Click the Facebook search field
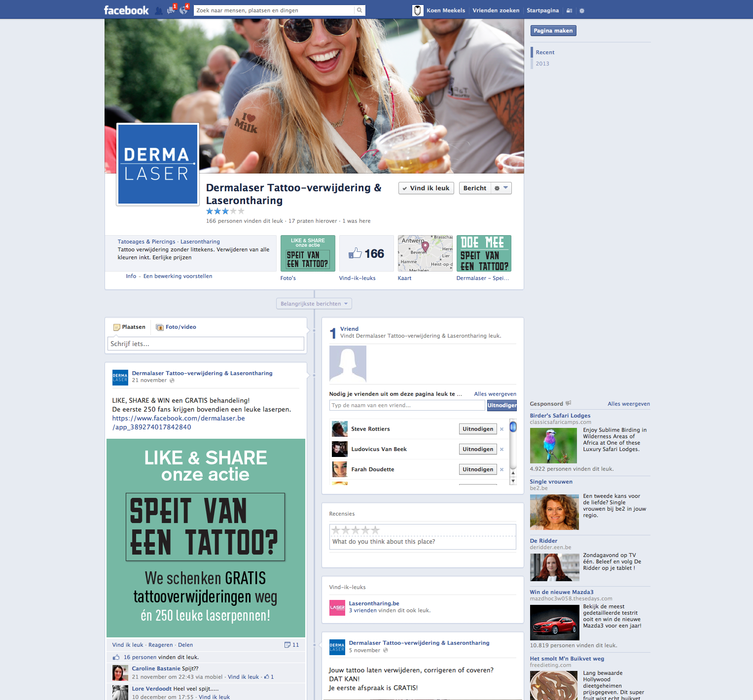The image size is (753, 700). point(274,10)
